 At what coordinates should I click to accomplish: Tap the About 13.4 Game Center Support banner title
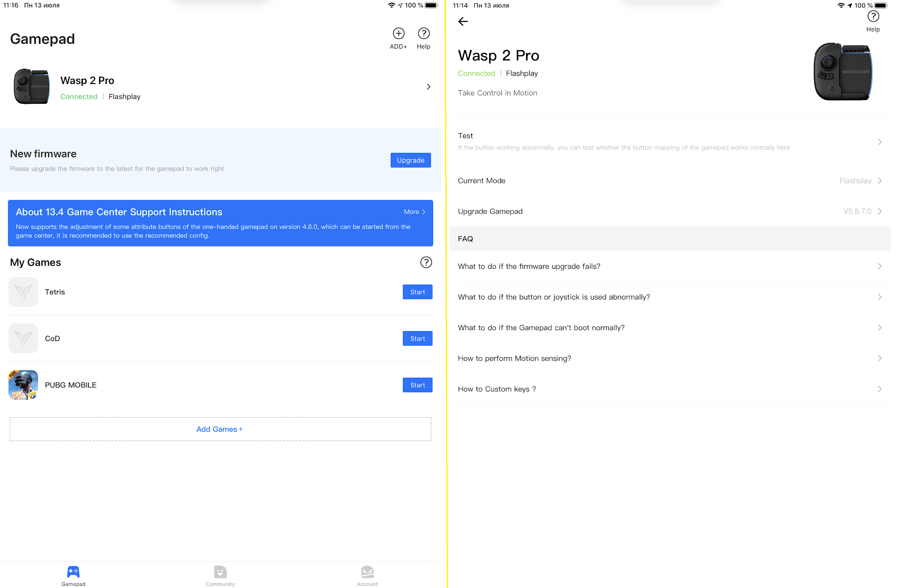(x=119, y=212)
